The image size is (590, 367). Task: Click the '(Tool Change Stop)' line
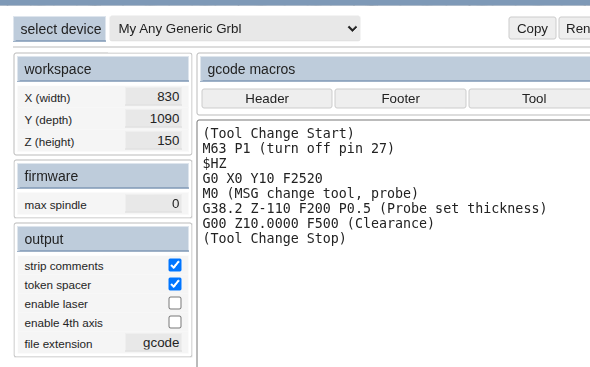tap(274, 239)
